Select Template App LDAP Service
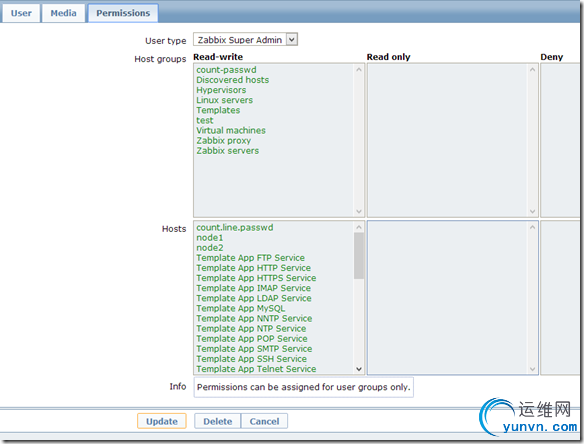The image size is (584, 444). coord(254,298)
